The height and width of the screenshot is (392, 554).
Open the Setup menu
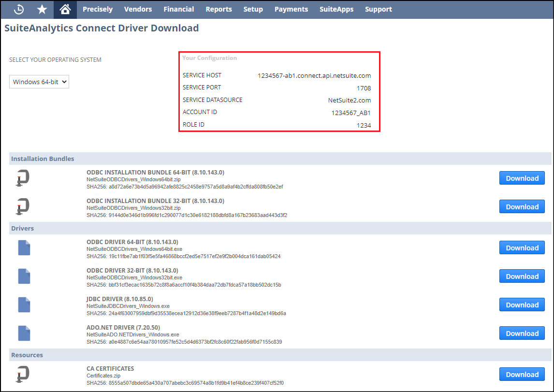[x=253, y=9]
